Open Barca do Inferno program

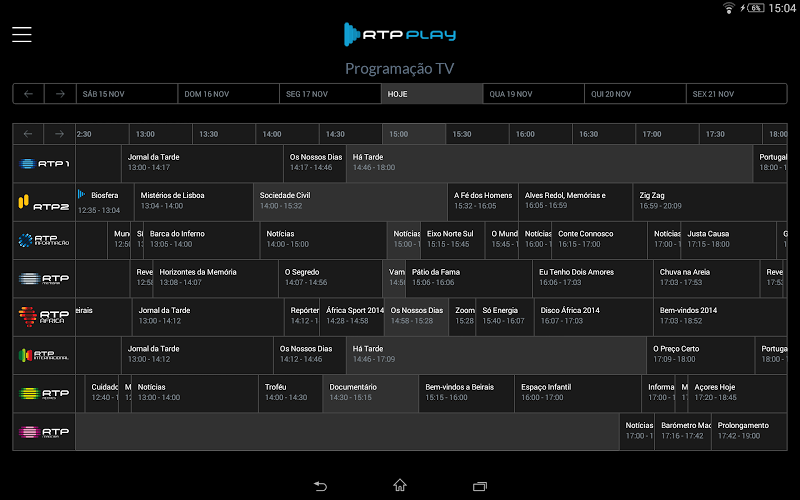[x=202, y=240]
